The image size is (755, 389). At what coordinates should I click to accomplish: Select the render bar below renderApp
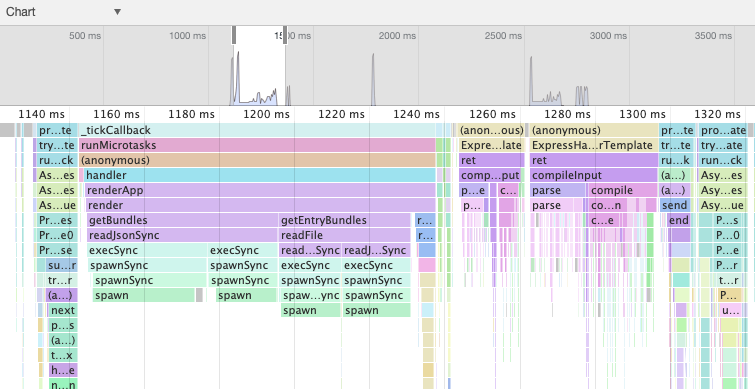point(260,205)
